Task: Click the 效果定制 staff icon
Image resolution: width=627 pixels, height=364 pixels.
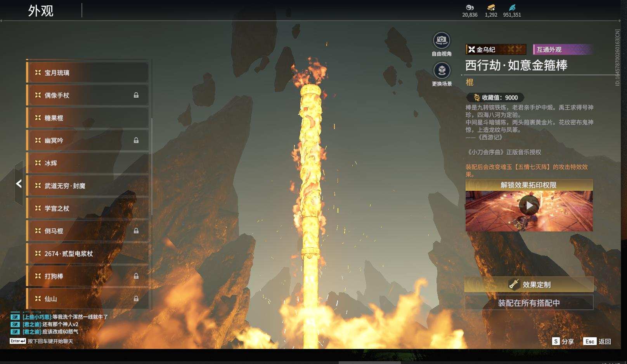Action: click(514, 284)
